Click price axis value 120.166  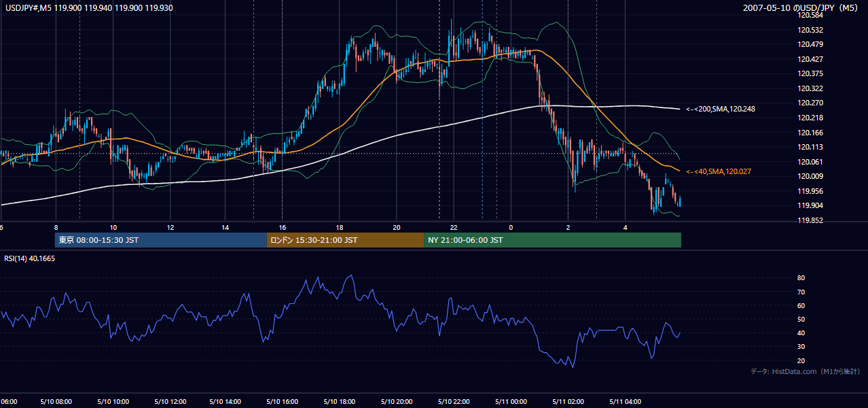pyautogui.click(x=811, y=133)
